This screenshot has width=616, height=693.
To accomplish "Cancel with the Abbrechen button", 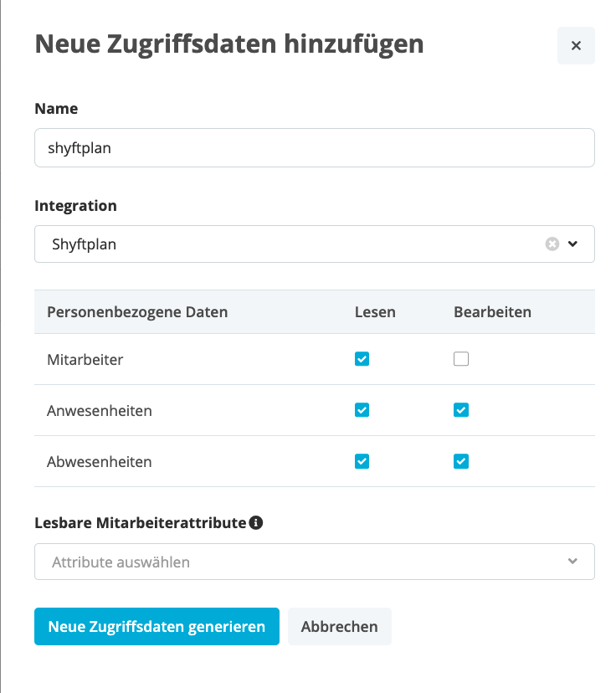I will tap(339, 626).
